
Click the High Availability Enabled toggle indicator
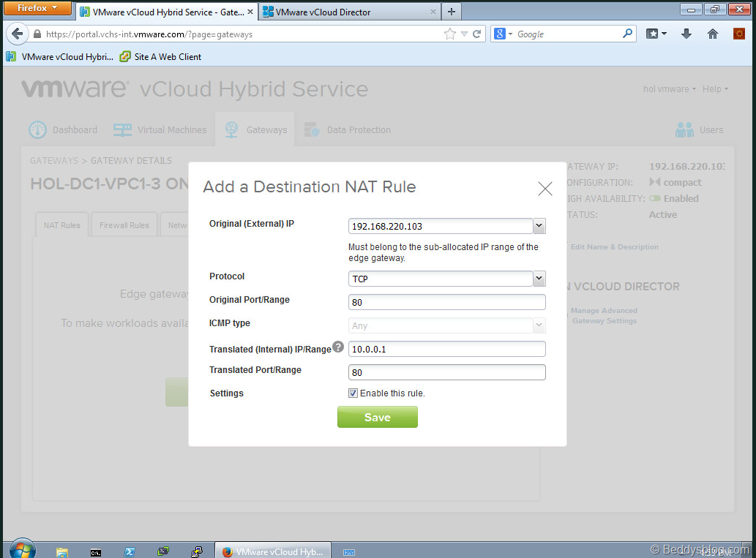[x=655, y=198]
